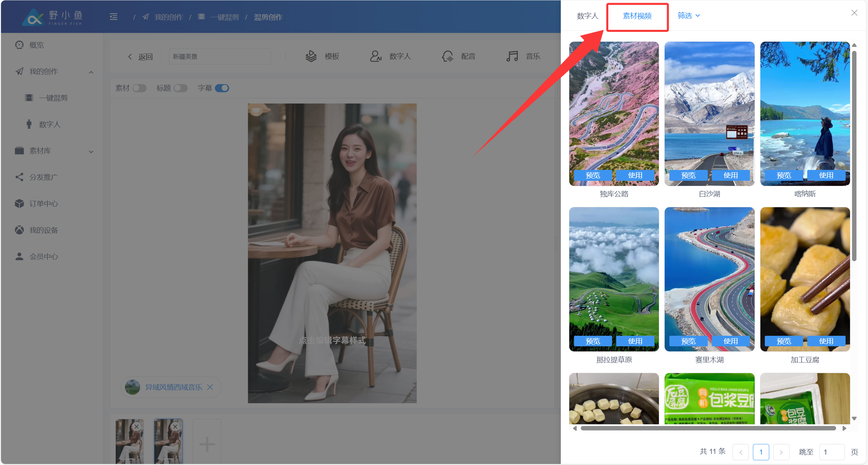The height and width of the screenshot is (465, 868).
Task: Click the 音乐 music note icon
Action: click(x=512, y=56)
